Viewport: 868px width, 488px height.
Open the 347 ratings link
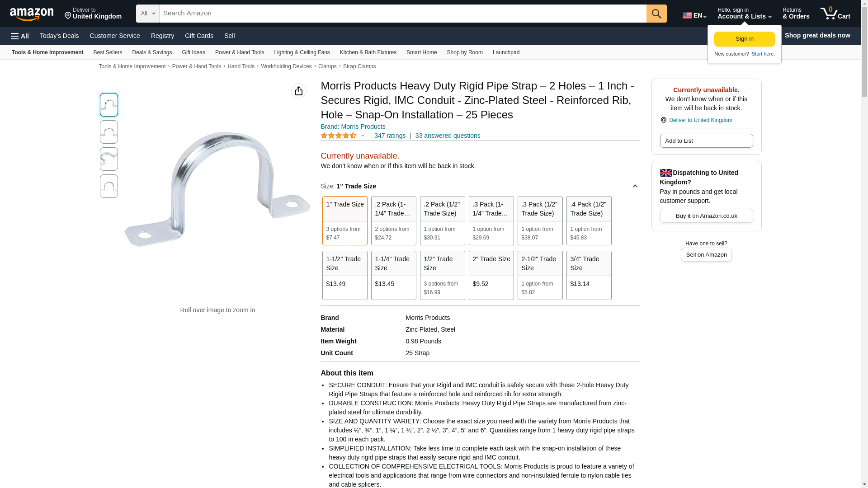pyautogui.click(x=390, y=136)
